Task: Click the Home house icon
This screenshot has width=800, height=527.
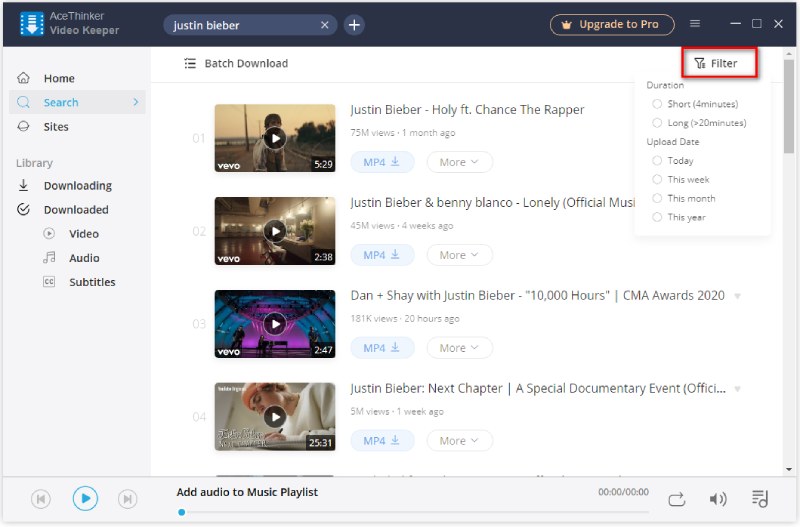Action: [x=23, y=78]
